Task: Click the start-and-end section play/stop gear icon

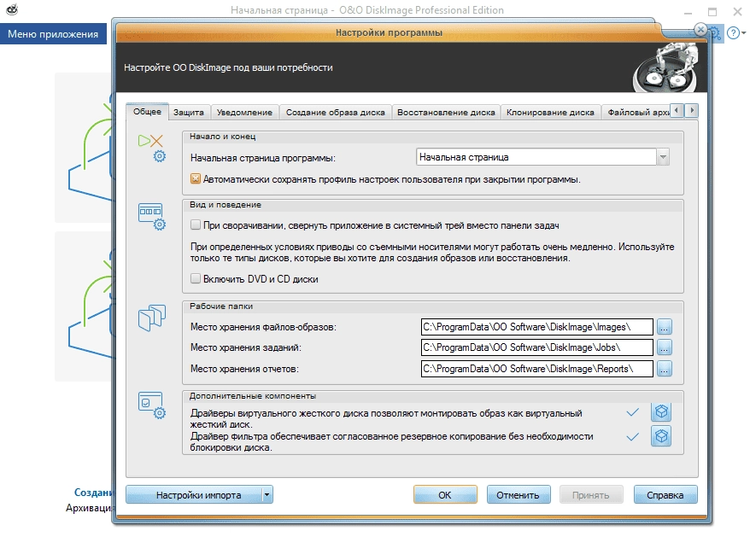Action: pyautogui.click(x=152, y=148)
